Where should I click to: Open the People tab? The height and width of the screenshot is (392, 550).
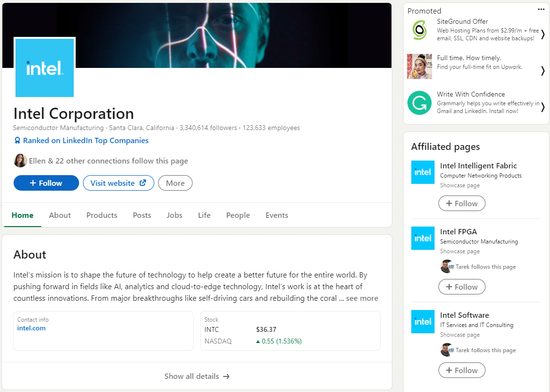tap(238, 215)
